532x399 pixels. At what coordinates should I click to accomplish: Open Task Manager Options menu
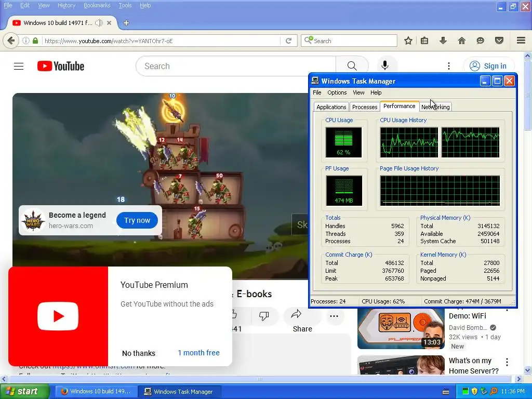click(337, 92)
